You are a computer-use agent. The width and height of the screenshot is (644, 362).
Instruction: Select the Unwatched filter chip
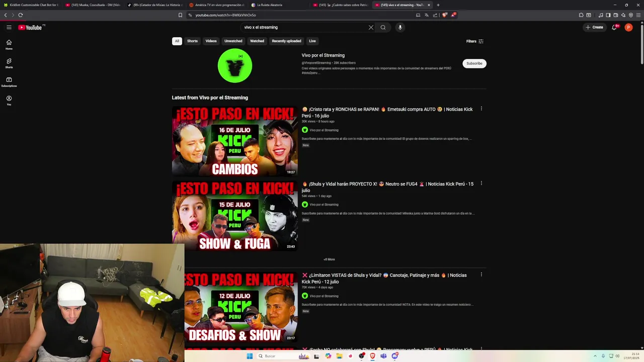tap(233, 41)
